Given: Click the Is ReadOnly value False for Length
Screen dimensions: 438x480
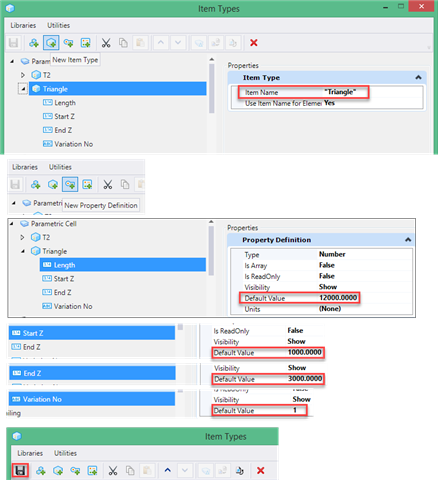Looking at the screenshot, I should (x=327, y=276).
